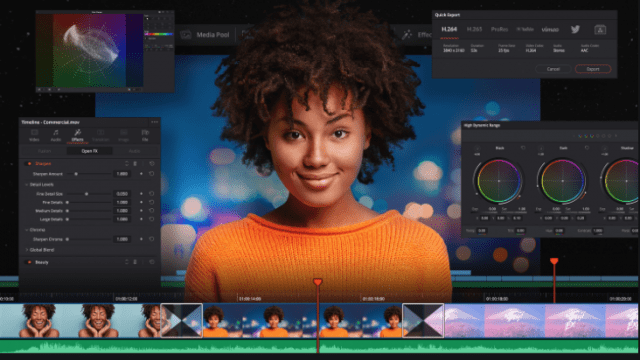
Task: Select the mountain clip in timeline
Action: [x=541, y=320]
